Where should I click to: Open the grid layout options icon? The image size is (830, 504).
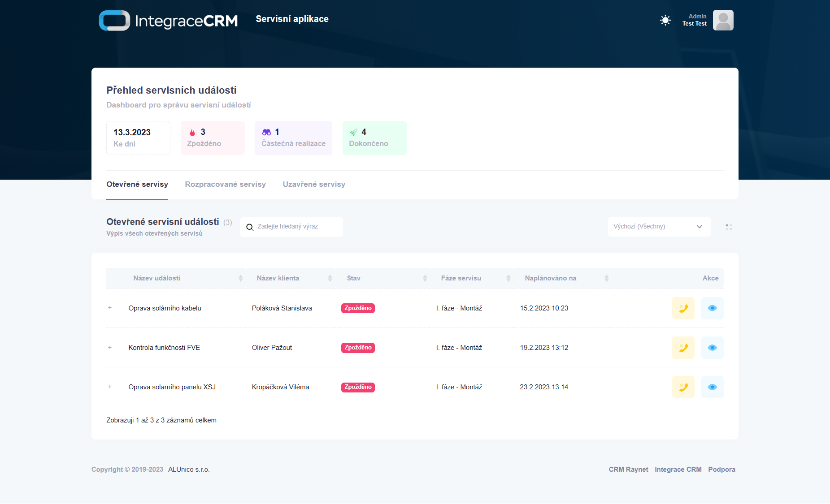pos(729,227)
